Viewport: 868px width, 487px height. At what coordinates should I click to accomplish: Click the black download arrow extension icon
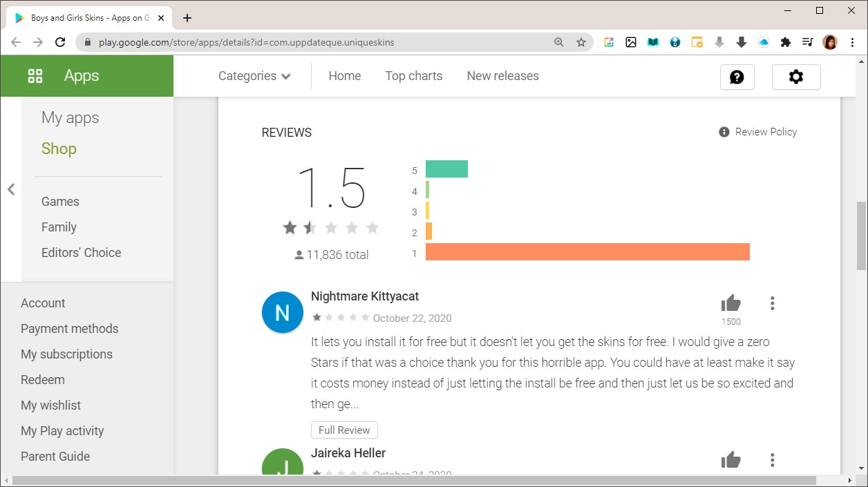[742, 42]
